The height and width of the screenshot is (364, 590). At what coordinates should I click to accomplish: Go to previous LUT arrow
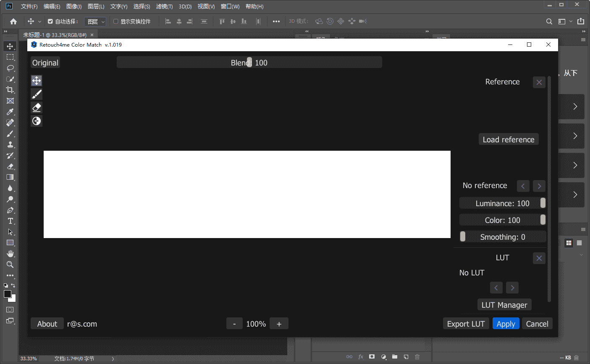(496, 288)
